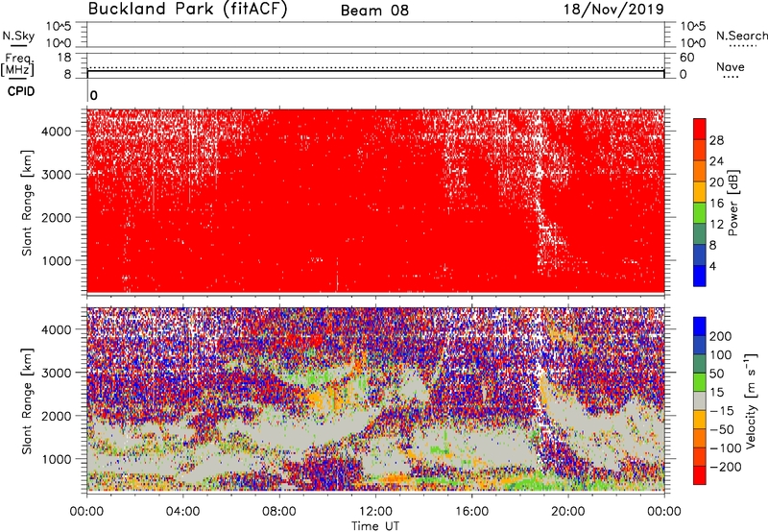
Task: Select the orange 20–24 dB segment of the Power colorbar
Action: click(x=700, y=171)
